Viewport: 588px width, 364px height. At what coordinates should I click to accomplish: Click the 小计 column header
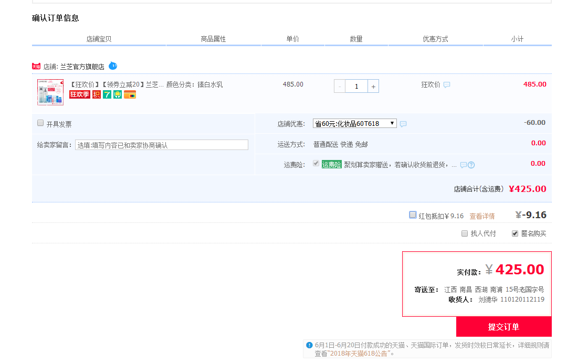tap(517, 39)
